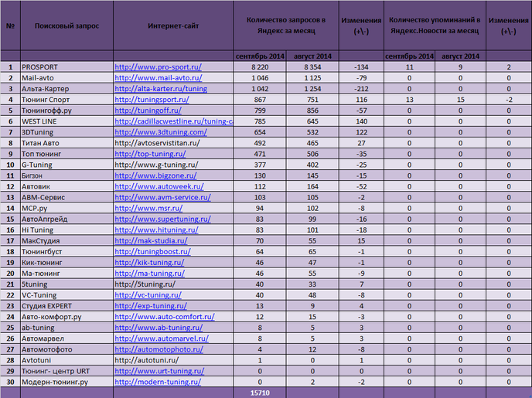Click the Поисковый запрос column header
The height and width of the screenshot is (398, 532).
66,26
